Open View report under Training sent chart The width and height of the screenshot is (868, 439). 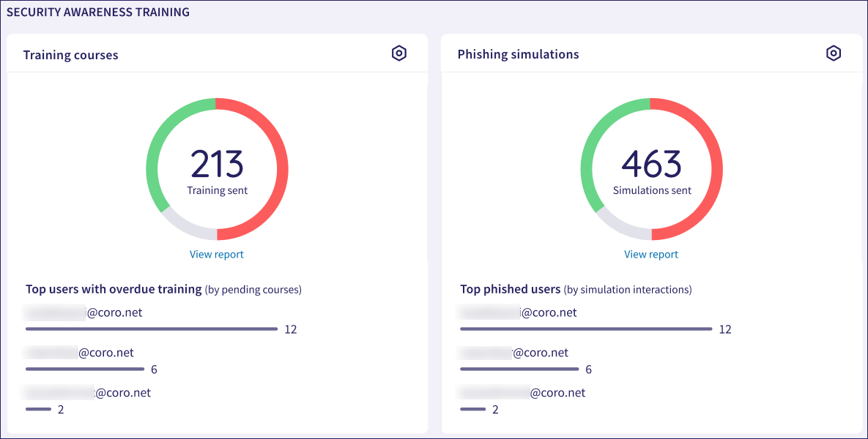pos(216,255)
